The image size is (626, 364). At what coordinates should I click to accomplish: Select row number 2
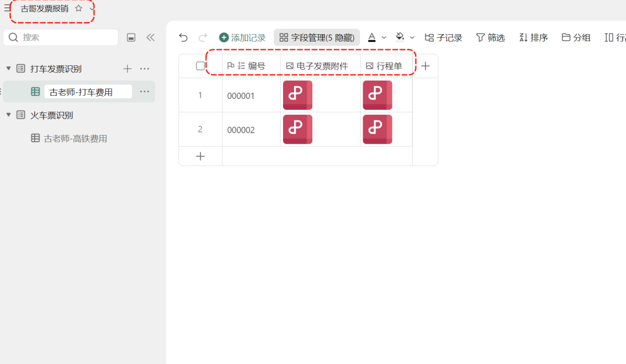pos(200,129)
